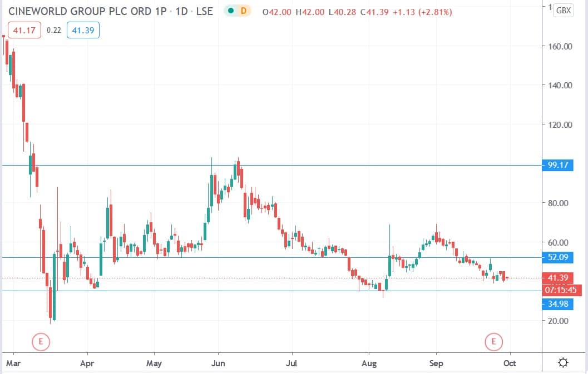Screen dimensions: 588x374
Task: Click the +1.13 (+2.81%) change value
Action: pyautogui.click(x=422, y=12)
